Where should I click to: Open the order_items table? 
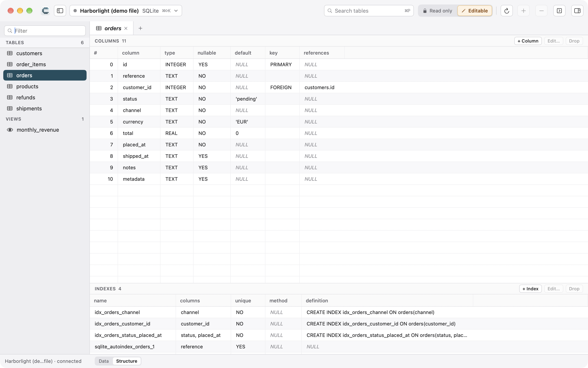(45, 64)
